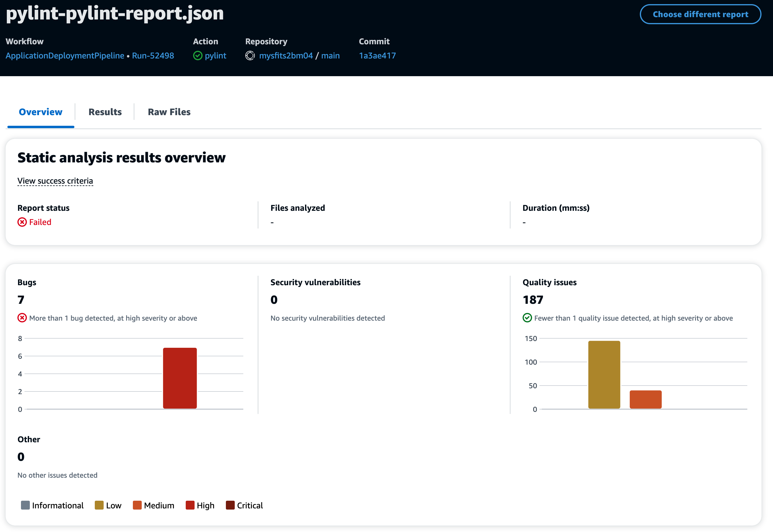
Task: Click Choose different report
Action: (700, 14)
